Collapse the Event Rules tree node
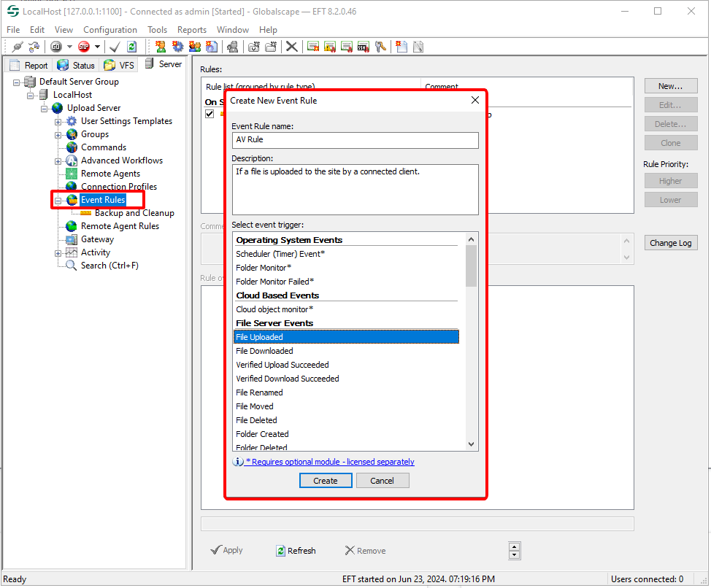This screenshot has height=588, width=711. pyautogui.click(x=58, y=201)
